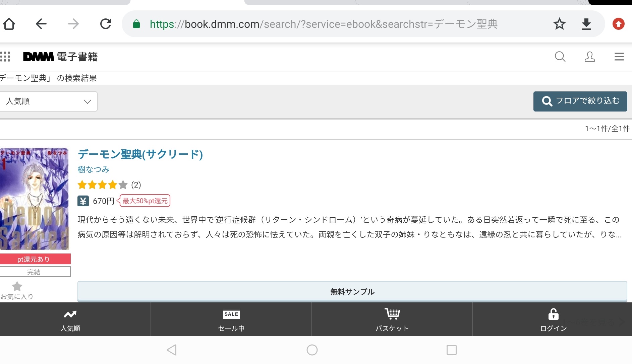Reload the page with the refresh icon

click(x=106, y=24)
